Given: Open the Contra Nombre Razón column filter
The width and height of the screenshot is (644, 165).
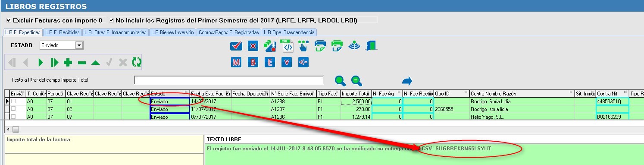Looking at the screenshot, I should [x=571, y=92].
